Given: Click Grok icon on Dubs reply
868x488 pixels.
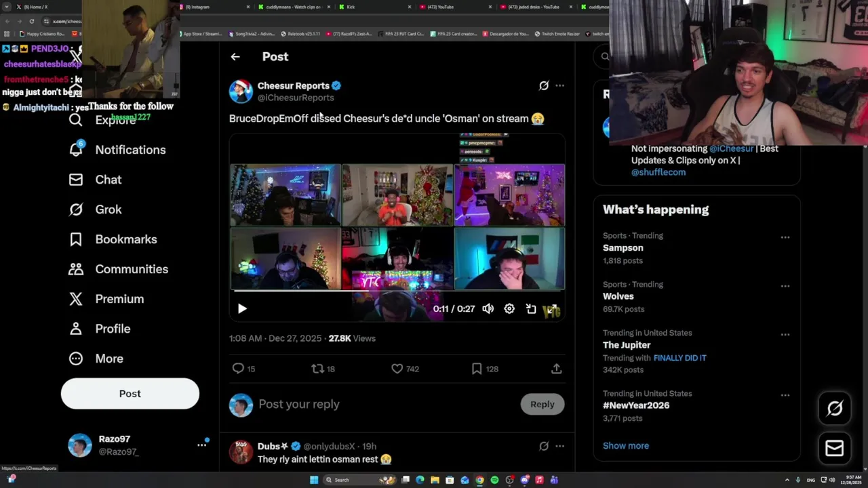Looking at the screenshot, I should [544, 446].
